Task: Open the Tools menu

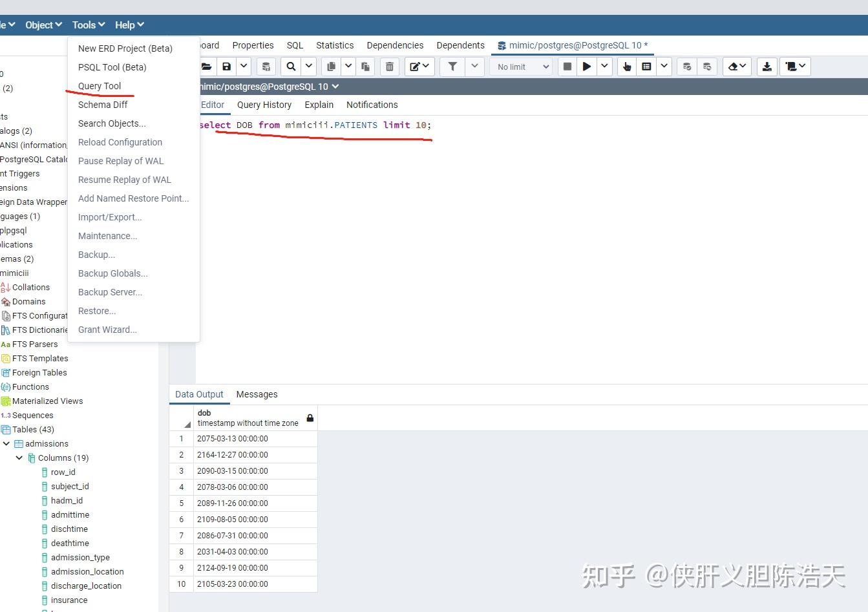Action: click(89, 25)
